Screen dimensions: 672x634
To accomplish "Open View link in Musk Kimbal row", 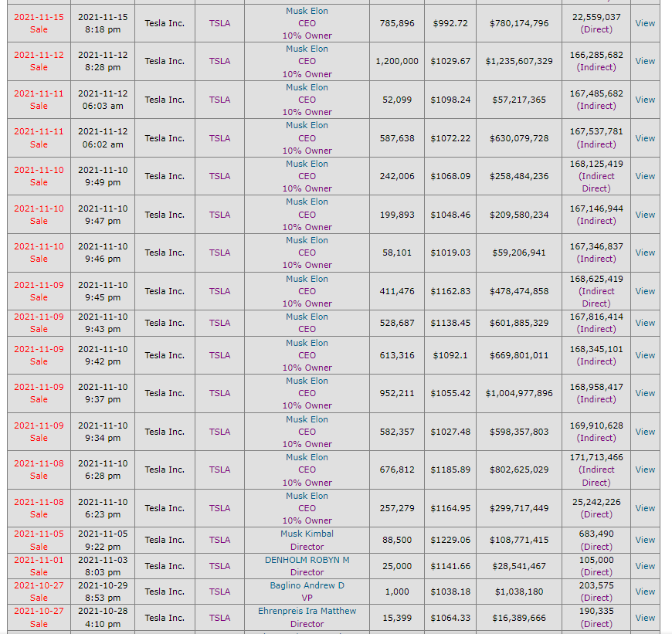I will tap(645, 540).
